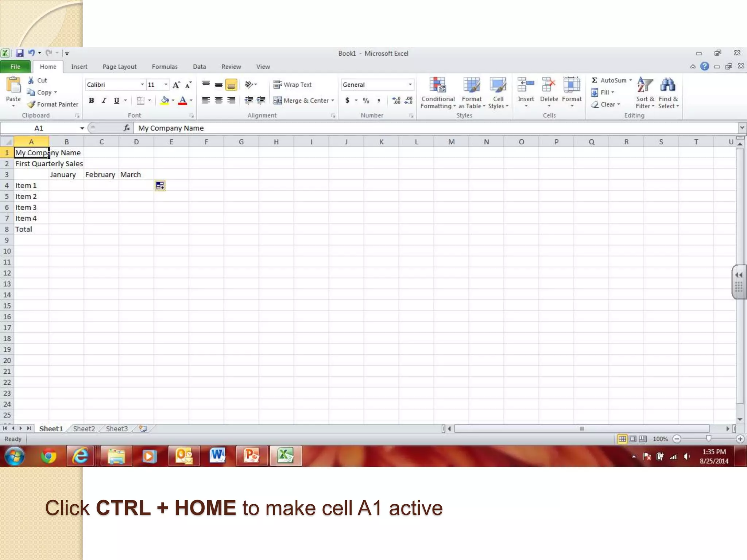Image resolution: width=747 pixels, height=560 pixels.
Task: Click the Auto Fill Options smart tag
Action: (x=160, y=186)
